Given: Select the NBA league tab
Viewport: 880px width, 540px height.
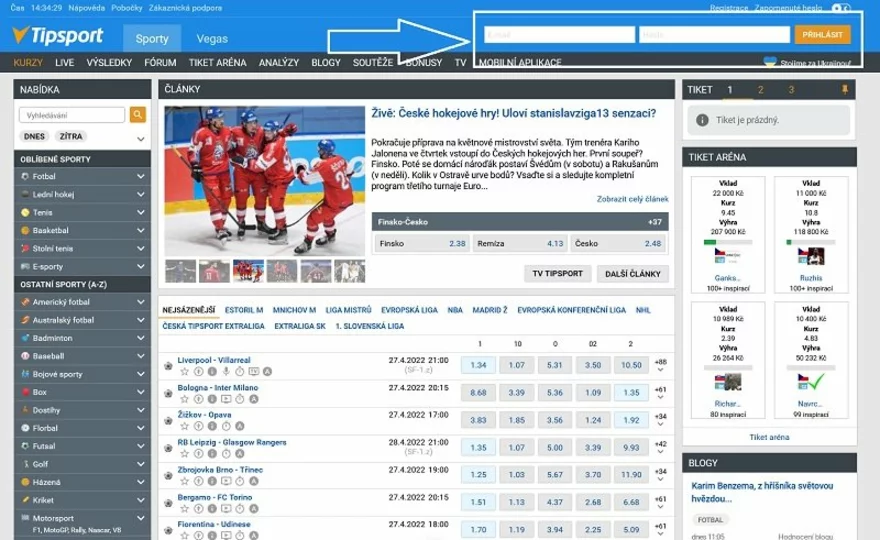Looking at the screenshot, I should point(455,310).
